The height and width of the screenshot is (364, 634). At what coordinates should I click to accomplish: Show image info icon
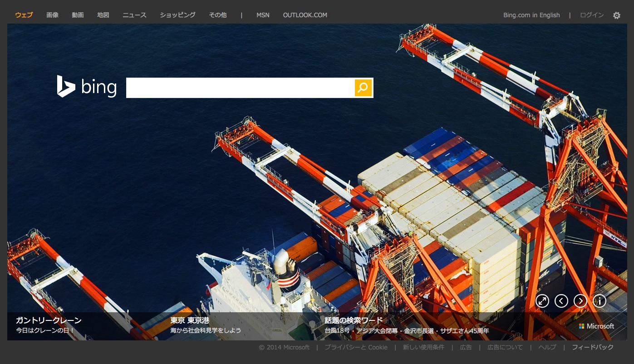[x=600, y=301]
